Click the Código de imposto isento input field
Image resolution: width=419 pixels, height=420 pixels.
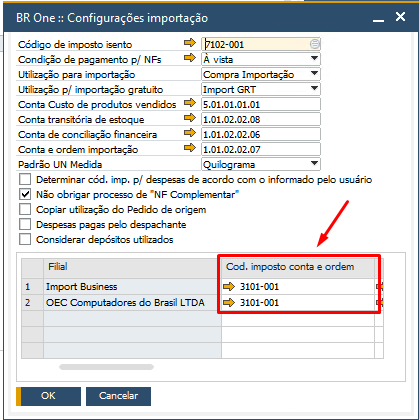(x=261, y=44)
